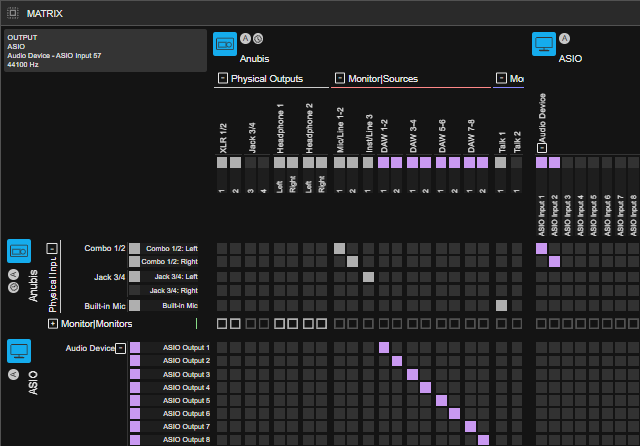Toggle ASIO Output 4 to DAW 3-4 channel 2

[x=425, y=387]
